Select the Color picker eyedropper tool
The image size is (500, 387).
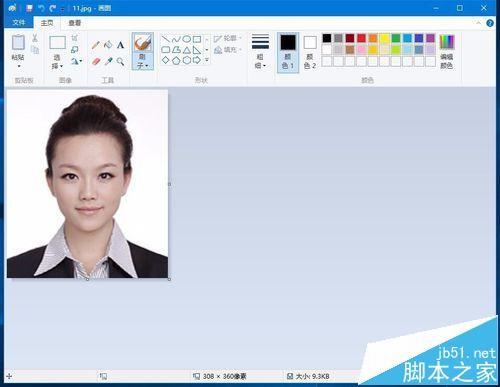pyautogui.click(x=108, y=61)
